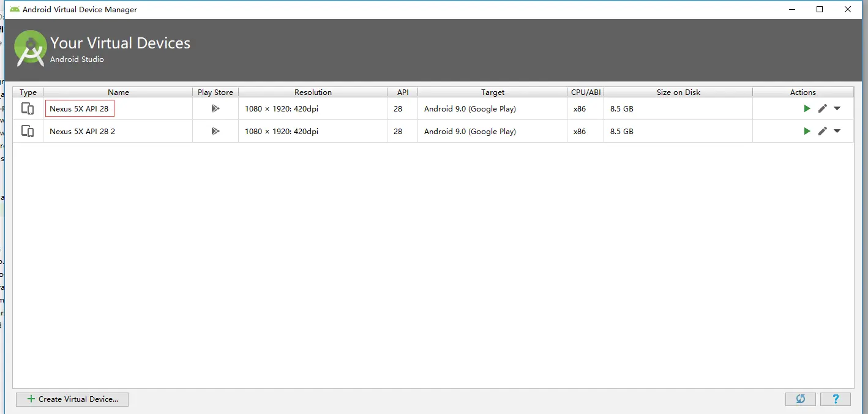Edit the Nexus 5X API 28 device

pyautogui.click(x=823, y=108)
